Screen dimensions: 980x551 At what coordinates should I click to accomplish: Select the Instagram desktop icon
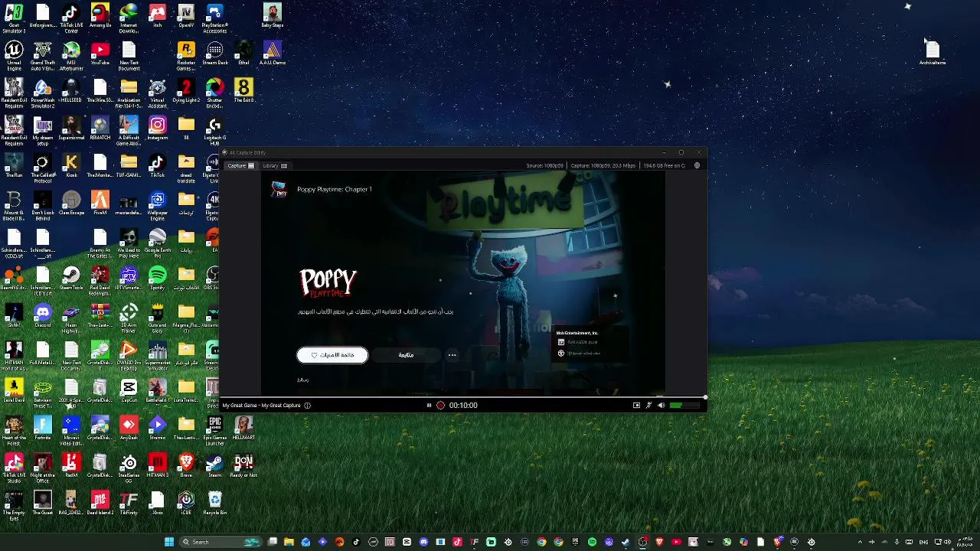click(157, 129)
